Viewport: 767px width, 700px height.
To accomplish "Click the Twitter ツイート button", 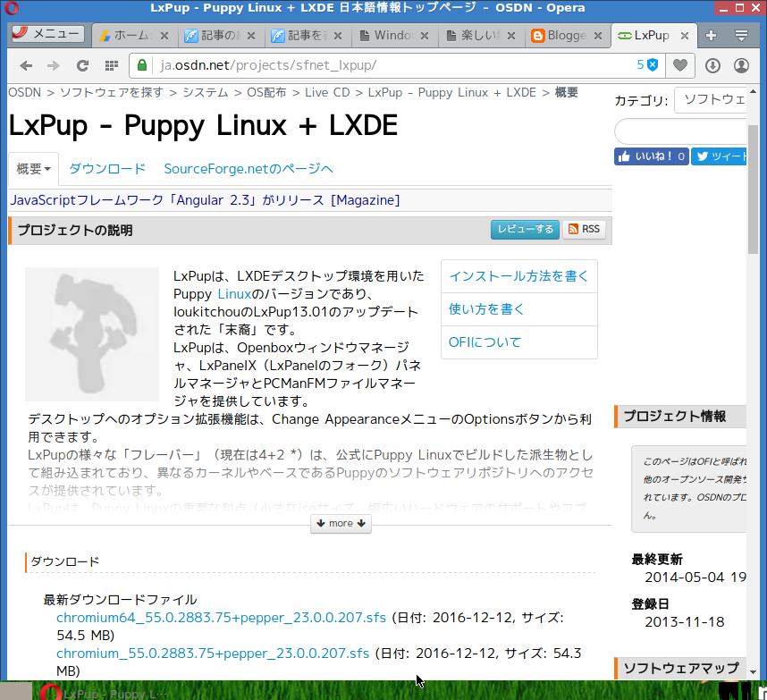I will (719, 156).
